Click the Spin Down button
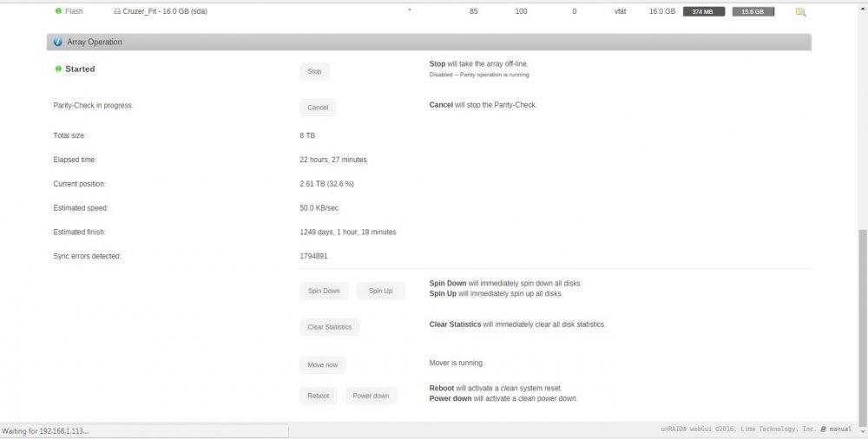Viewport: 868px width, 439px height. 324,292
